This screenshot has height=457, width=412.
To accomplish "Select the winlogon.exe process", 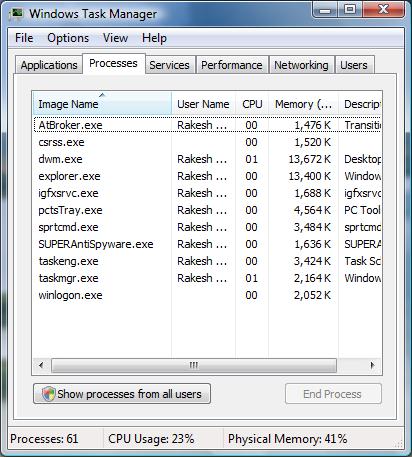I will click(x=207, y=295).
